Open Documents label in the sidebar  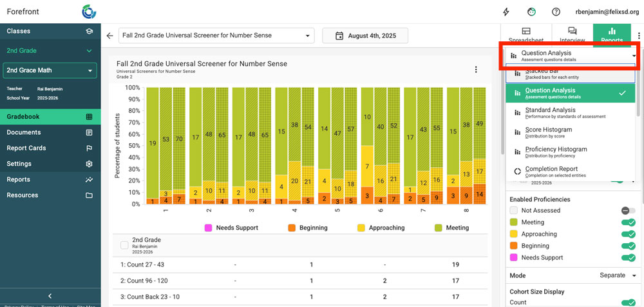24,132
